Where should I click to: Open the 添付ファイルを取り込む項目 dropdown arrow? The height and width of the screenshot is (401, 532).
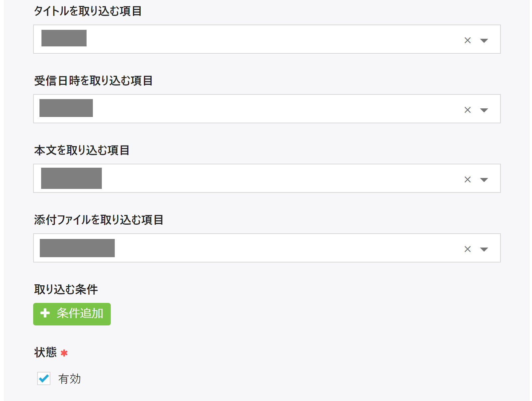point(484,249)
